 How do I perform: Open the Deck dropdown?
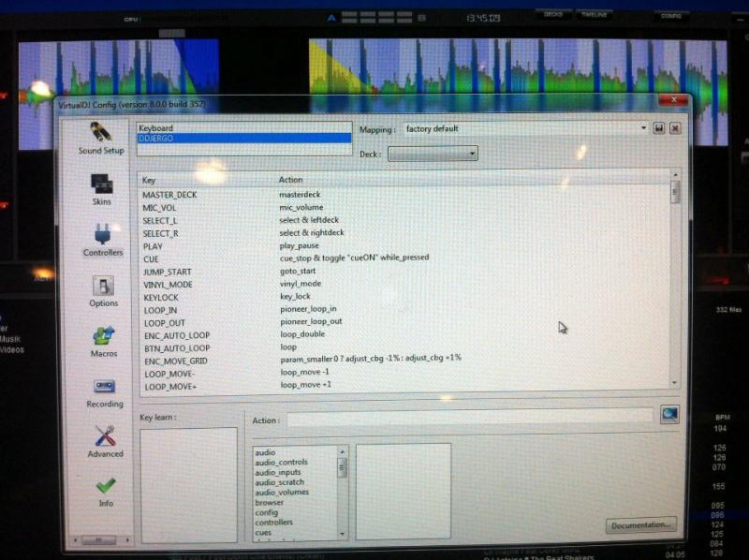433,154
